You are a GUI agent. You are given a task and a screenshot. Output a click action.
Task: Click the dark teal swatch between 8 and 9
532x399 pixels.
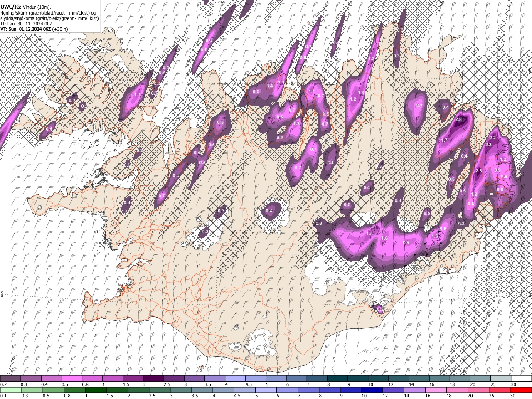337,379
